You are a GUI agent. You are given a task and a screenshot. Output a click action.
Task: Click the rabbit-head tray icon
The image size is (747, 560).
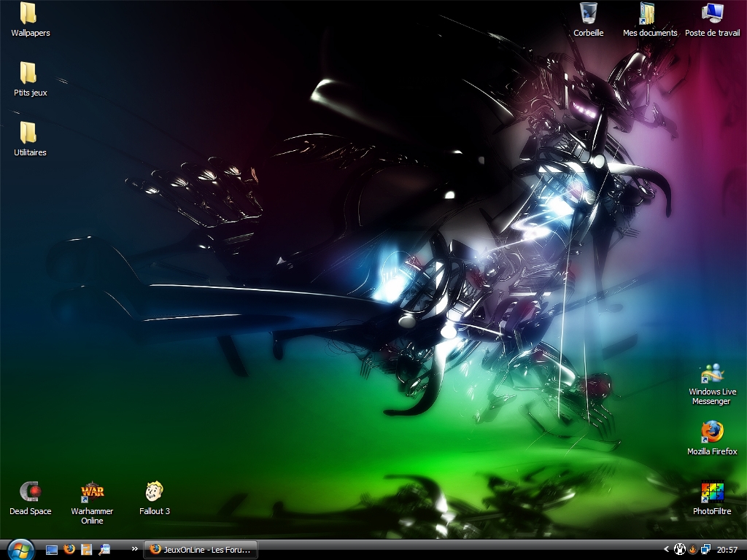pos(680,550)
